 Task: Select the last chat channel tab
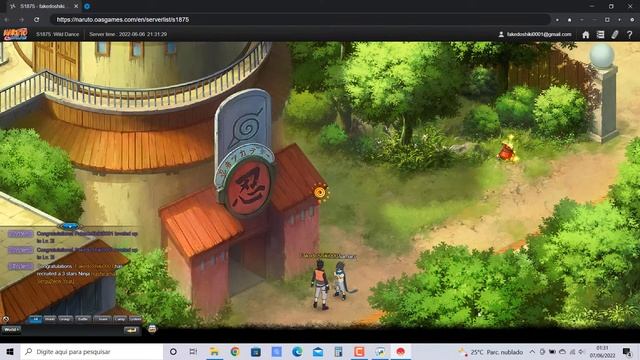point(135,319)
